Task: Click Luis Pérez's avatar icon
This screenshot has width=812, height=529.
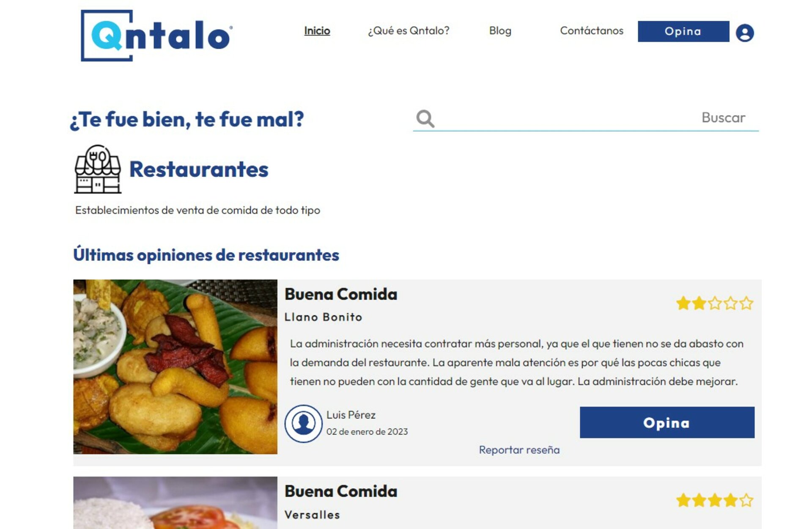Action: (x=303, y=423)
